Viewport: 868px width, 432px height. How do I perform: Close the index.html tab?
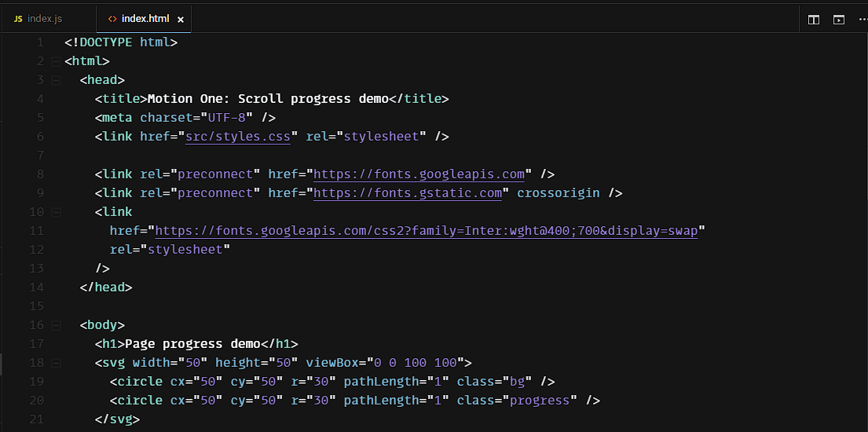click(x=181, y=20)
